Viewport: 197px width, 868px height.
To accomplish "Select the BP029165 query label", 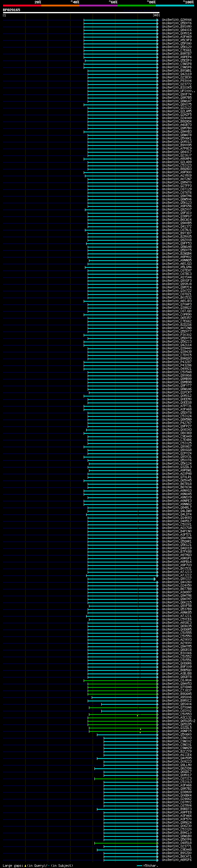I will [11, 10].
